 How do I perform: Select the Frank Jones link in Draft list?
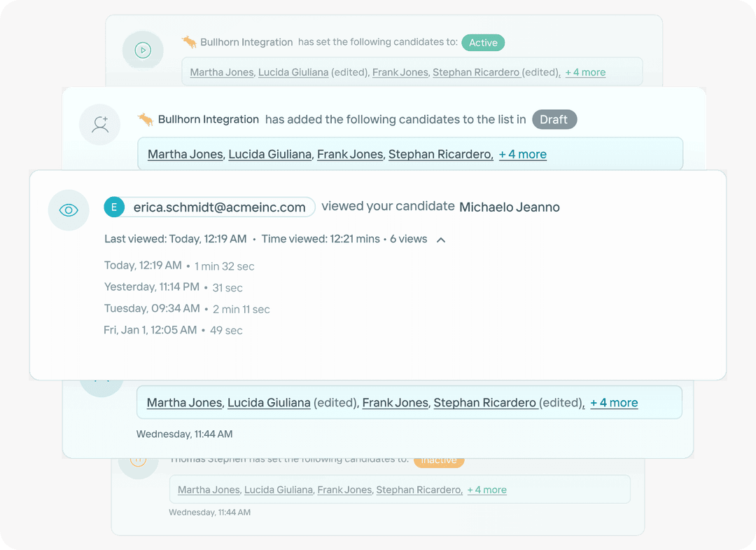click(x=350, y=154)
